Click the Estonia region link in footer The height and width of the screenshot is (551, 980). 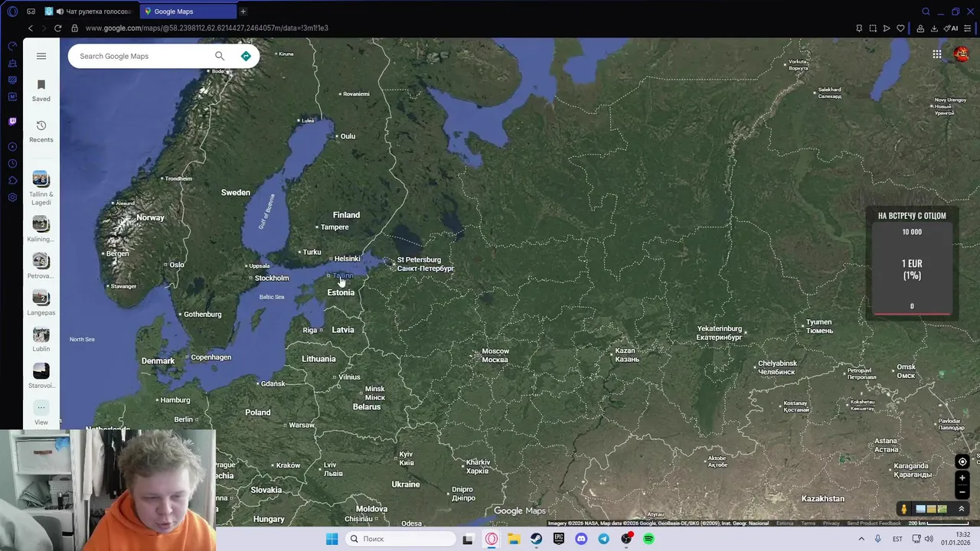coord(785,523)
